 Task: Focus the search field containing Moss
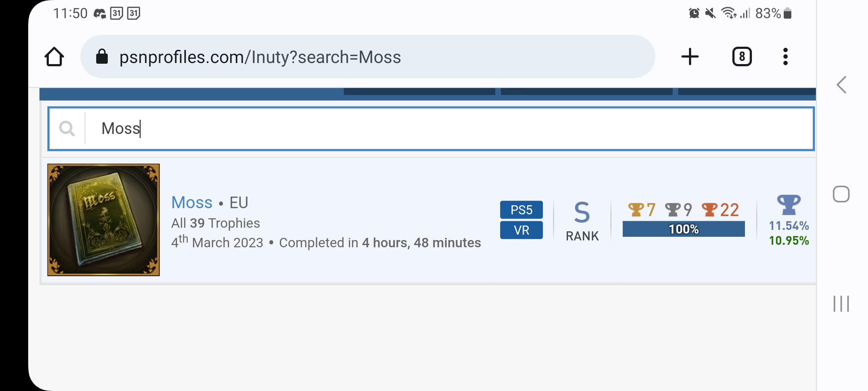tap(434, 129)
